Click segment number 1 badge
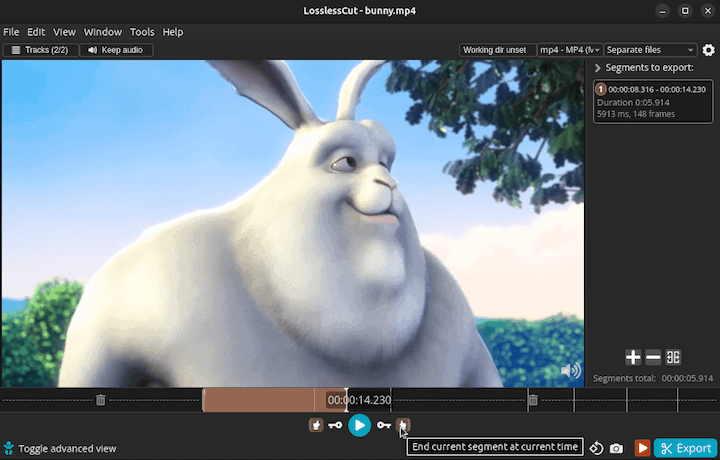Image resolution: width=720 pixels, height=460 pixels. point(601,89)
